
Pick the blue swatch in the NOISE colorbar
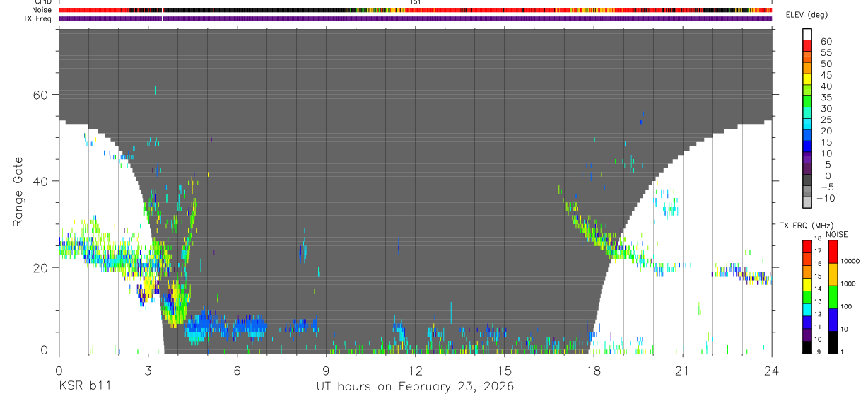[832, 320]
